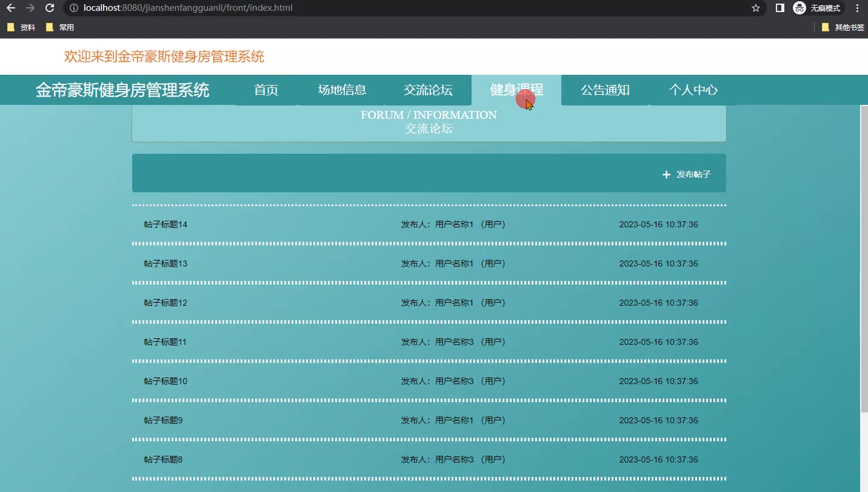Expand the 其他书签 folder
The image size is (868, 492).
pyautogui.click(x=843, y=27)
